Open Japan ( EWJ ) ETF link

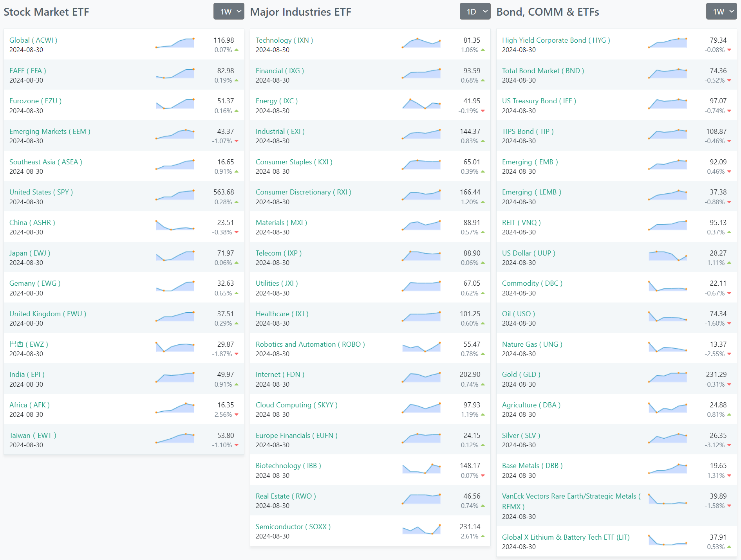click(x=30, y=253)
